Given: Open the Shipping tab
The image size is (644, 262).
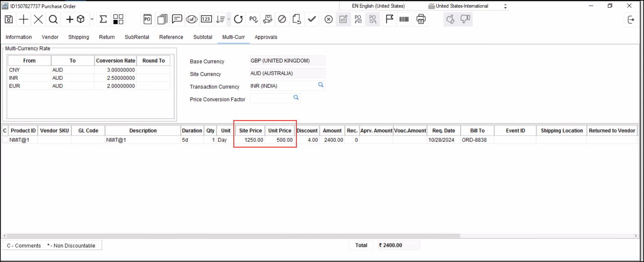Looking at the screenshot, I should 78,37.
